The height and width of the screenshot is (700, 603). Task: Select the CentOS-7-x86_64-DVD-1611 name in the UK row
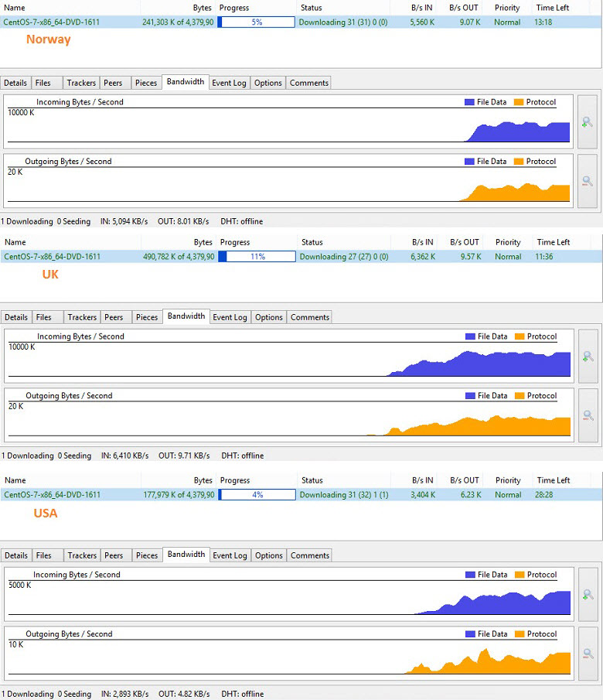53,256
